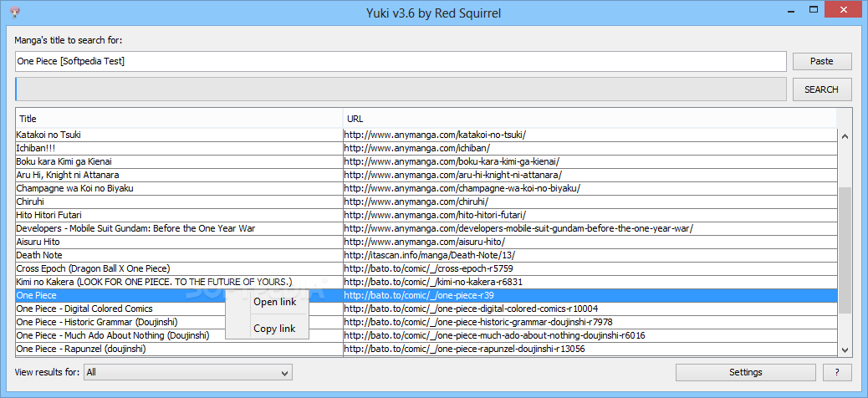The width and height of the screenshot is (868, 398).
Task: Select the 'Chiruhi' title
Action: (30, 202)
